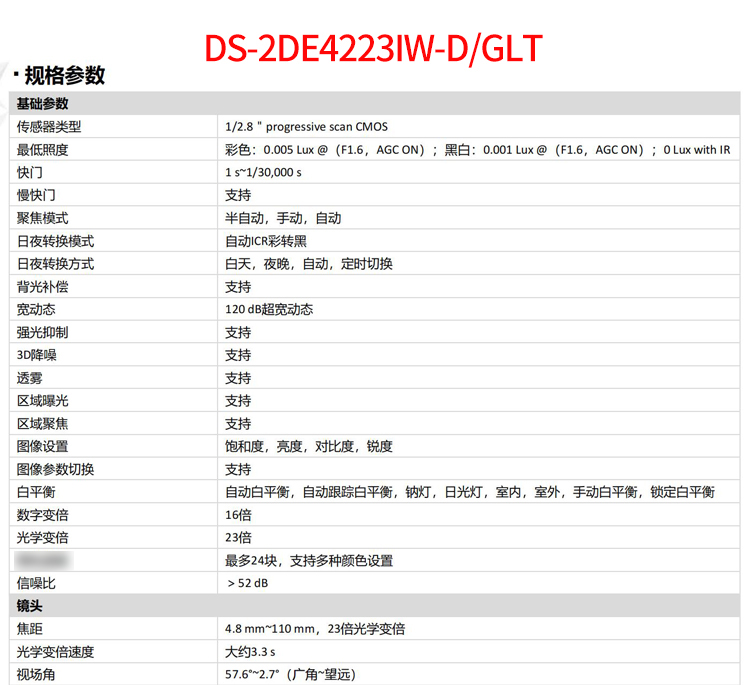Click 支持 in the 区域曝光 row
750x685 pixels.
coord(238,401)
